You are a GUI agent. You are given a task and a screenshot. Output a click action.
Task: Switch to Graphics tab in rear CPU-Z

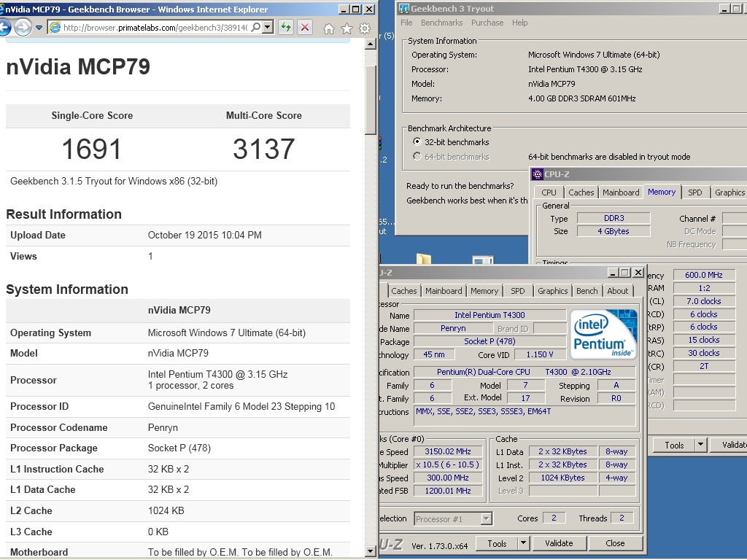pyautogui.click(x=729, y=192)
